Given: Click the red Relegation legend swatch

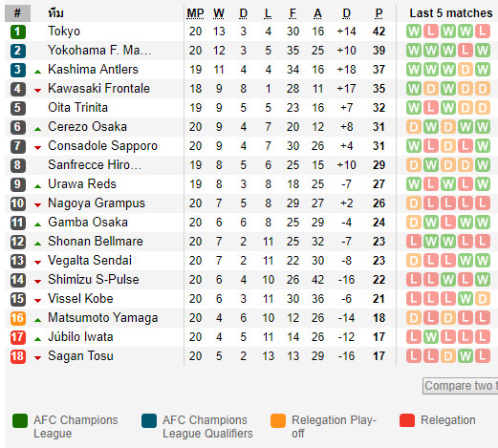Looking at the screenshot, I should click(407, 420).
